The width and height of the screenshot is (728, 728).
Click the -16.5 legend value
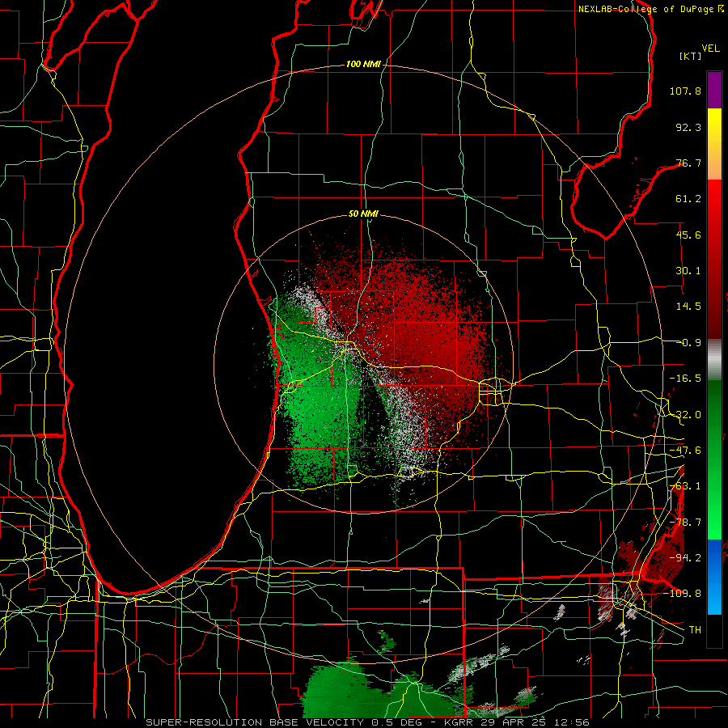(x=685, y=379)
